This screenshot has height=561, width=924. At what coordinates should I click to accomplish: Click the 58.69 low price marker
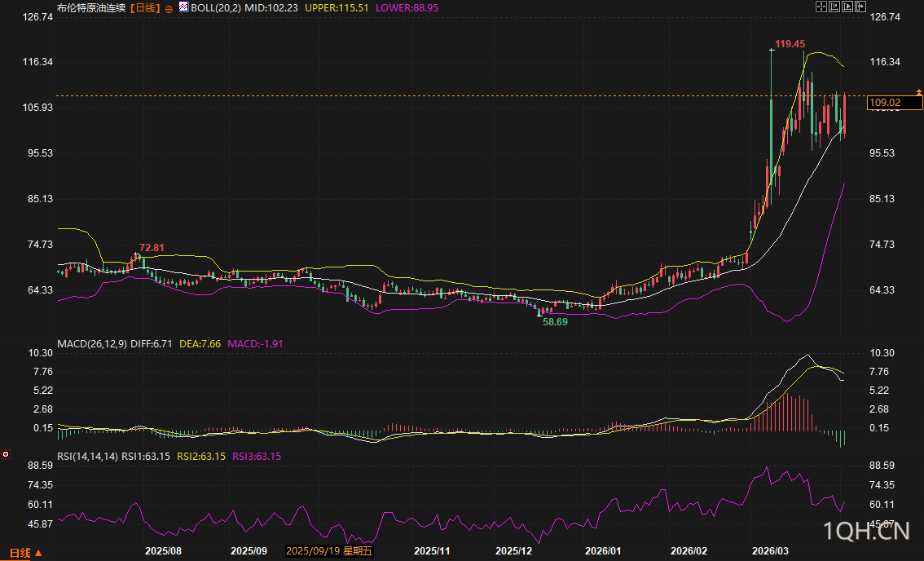click(x=555, y=322)
